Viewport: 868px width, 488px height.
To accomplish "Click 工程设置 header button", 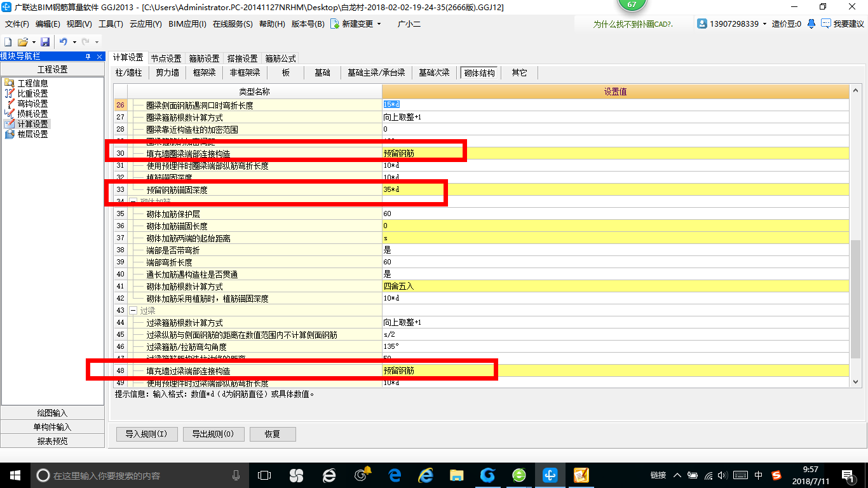I will pyautogui.click(x=53, y=70).
